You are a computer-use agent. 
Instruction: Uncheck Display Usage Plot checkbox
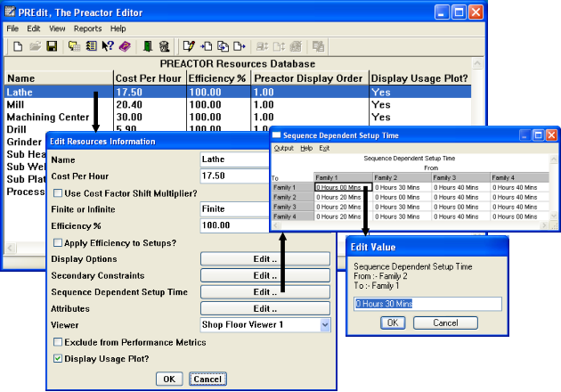tap(58, 358)
